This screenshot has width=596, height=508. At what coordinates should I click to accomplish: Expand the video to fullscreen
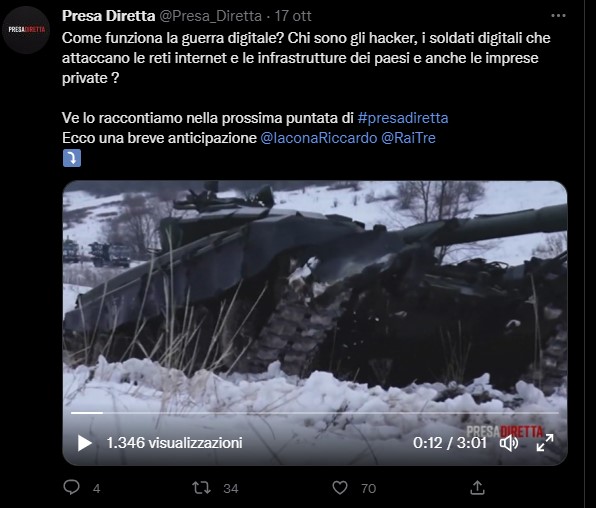[545, 443]
